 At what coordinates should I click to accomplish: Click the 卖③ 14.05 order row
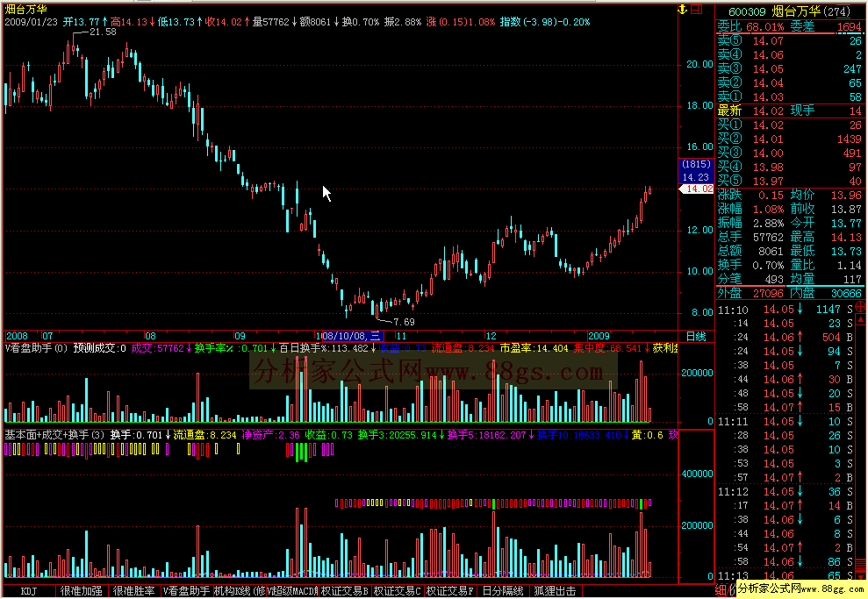(x=789, y=68)
